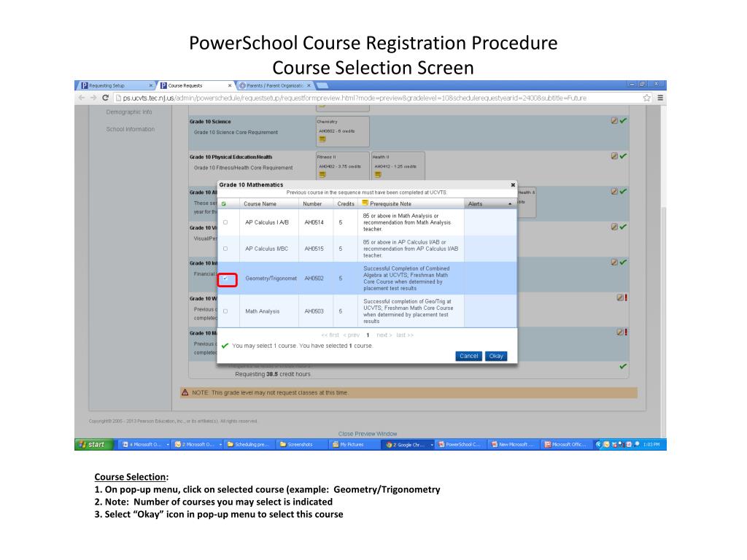Uncheck the Geometry/Trigonometry checkbox
The width and height of the screenshot is (747, 560).
click(x=225, y=279)
